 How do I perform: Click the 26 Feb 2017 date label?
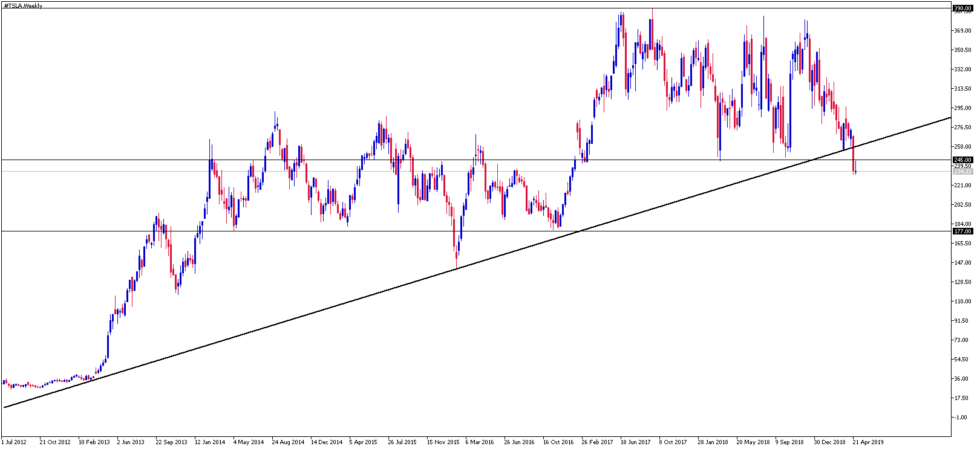click(597, 442)
